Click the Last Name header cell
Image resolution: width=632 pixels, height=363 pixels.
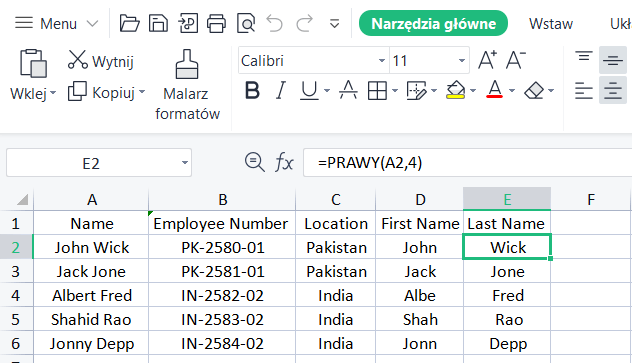[507, 223]
